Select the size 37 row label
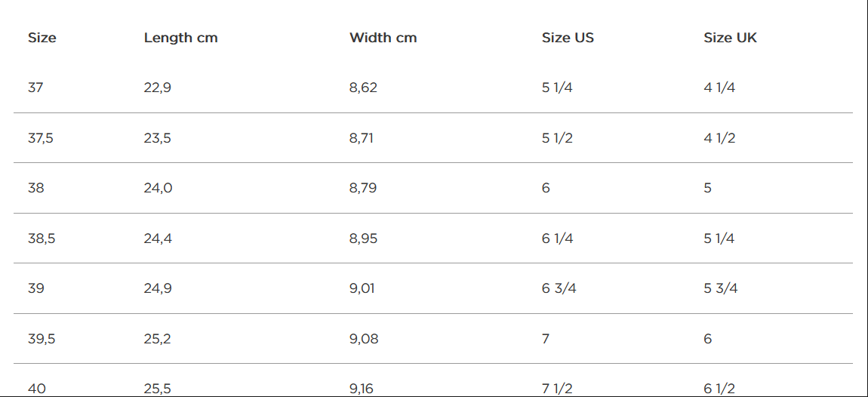 [35, 88]
